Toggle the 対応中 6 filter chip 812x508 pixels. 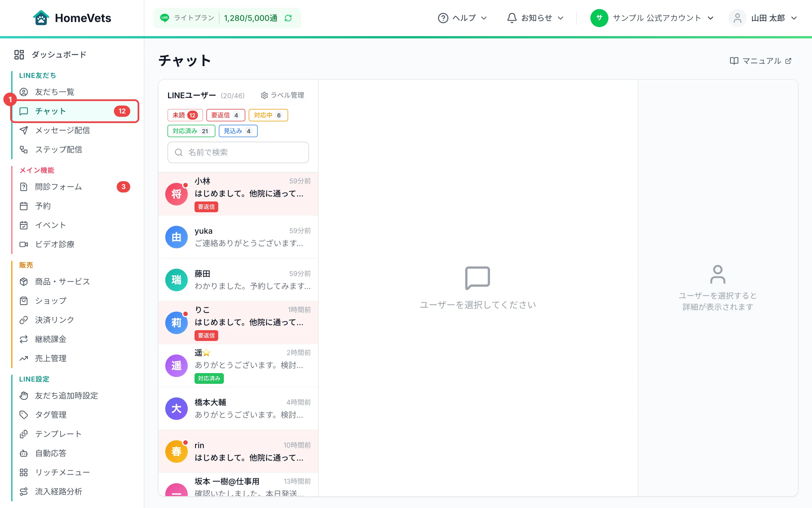pyautogui.click(x=268, y=115)
